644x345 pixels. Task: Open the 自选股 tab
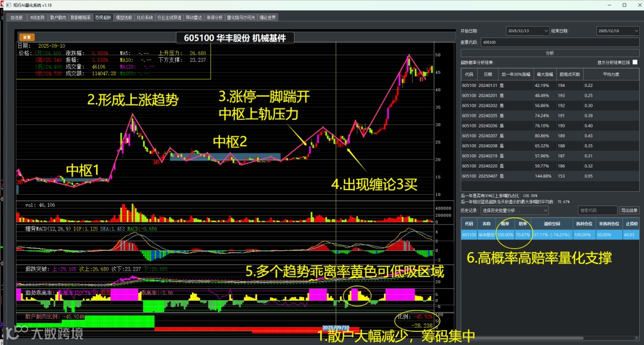tap(17, 18)
